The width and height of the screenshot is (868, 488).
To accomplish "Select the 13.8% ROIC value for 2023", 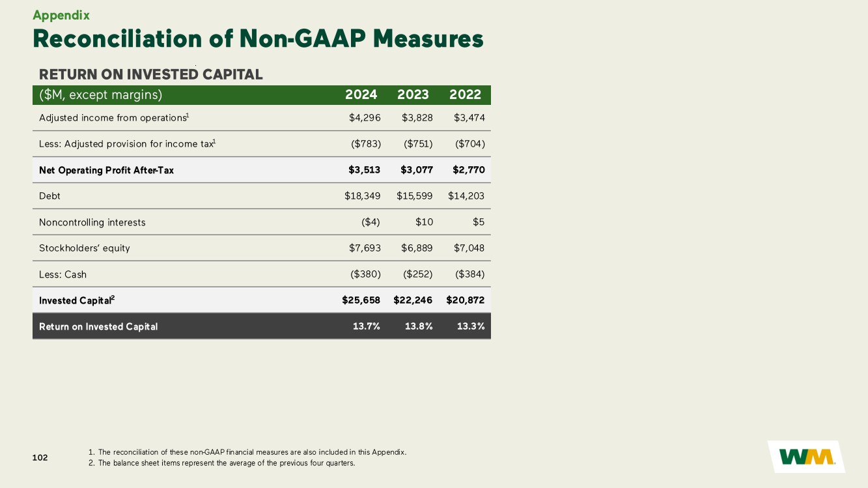I will (418, 326).
